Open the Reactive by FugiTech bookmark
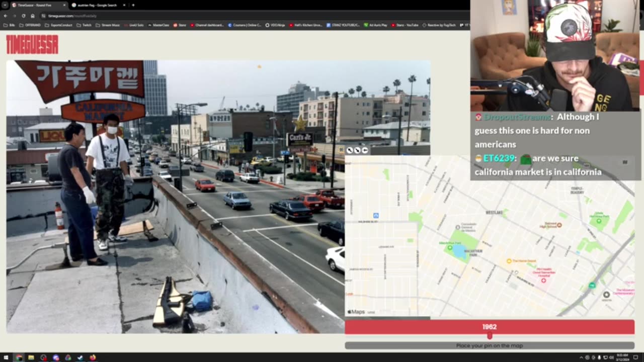The height and width of the screenshot is (362, 644). click(x=439, y=25)
